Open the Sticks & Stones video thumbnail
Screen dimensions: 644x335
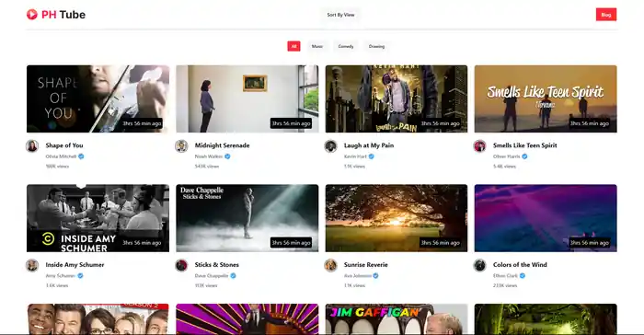pyautogui.click(x=247, y=218)
